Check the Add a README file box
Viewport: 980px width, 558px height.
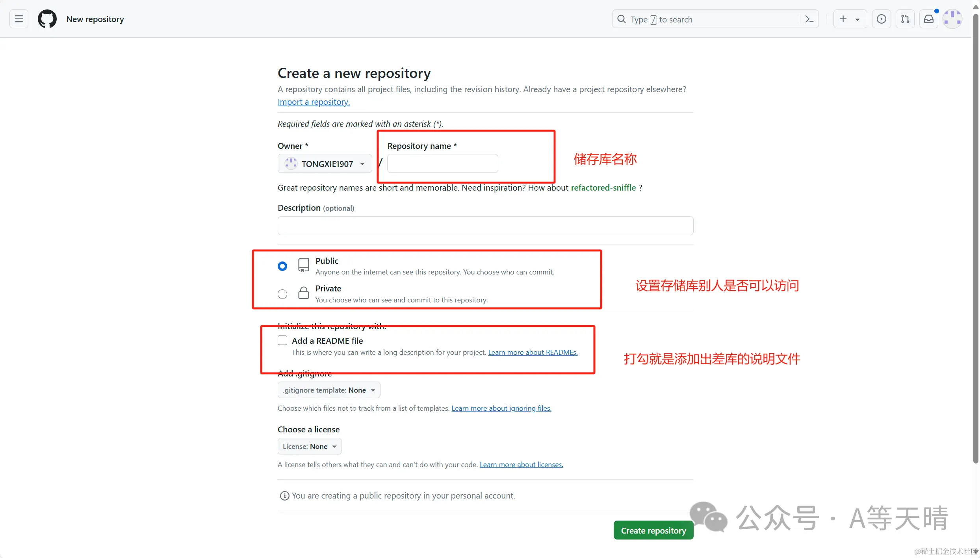tap(282, 340)
